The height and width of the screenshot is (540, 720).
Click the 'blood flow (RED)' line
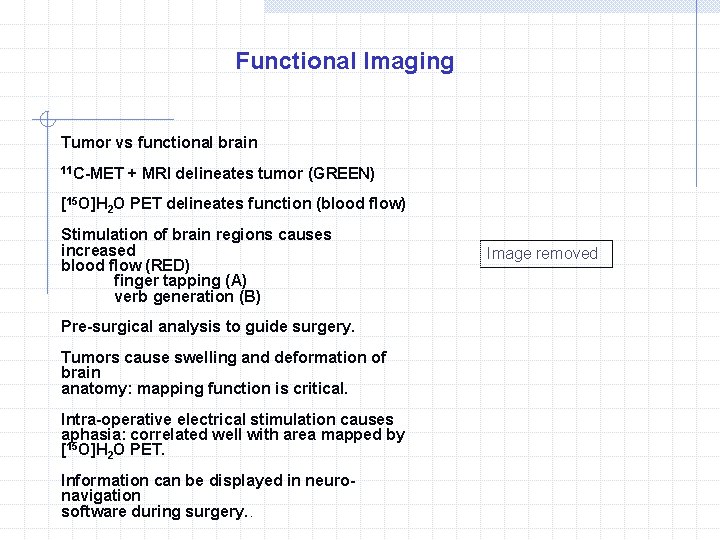[x=125, y=265]
